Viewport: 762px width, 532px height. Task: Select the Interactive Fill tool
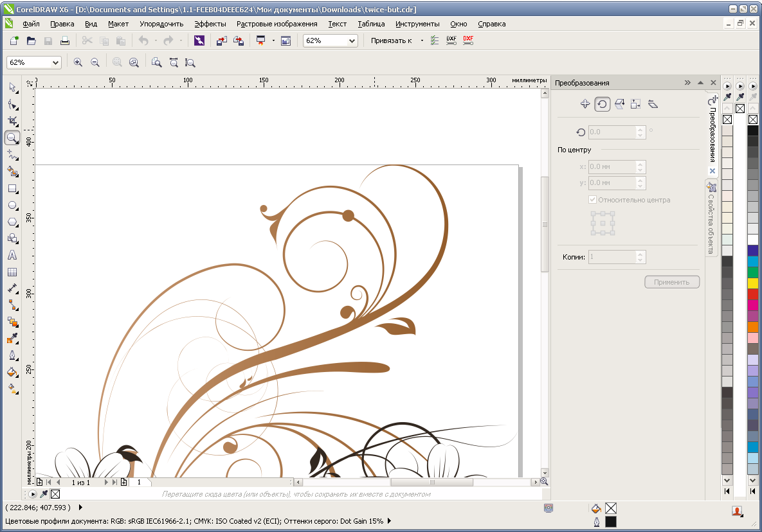click(13, 389)
